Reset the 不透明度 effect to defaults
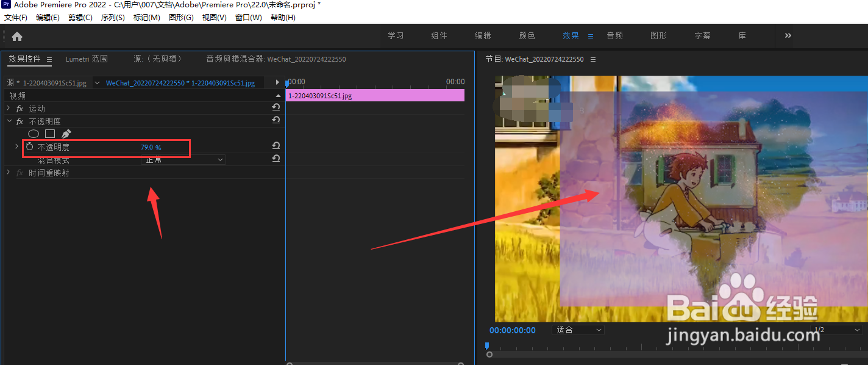Image resolution: width=868 pixels, height=365 pixels. click(x=276, y=120)
